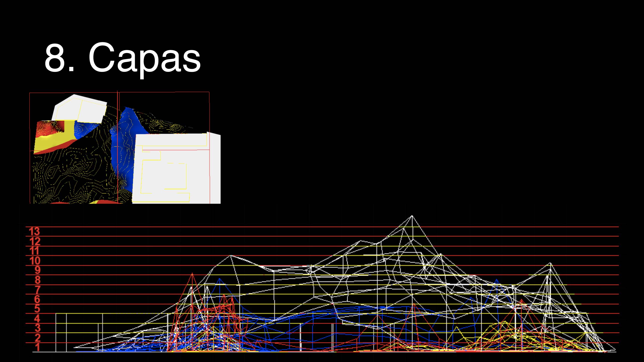Viewport: 644px width, 362px height.
Task: Click the tallest white wireframe peak
Action: point(412,216)
